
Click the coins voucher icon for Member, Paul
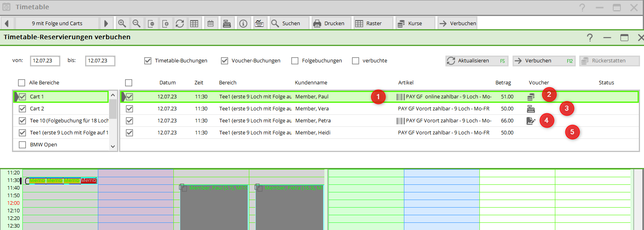[531, 97]
